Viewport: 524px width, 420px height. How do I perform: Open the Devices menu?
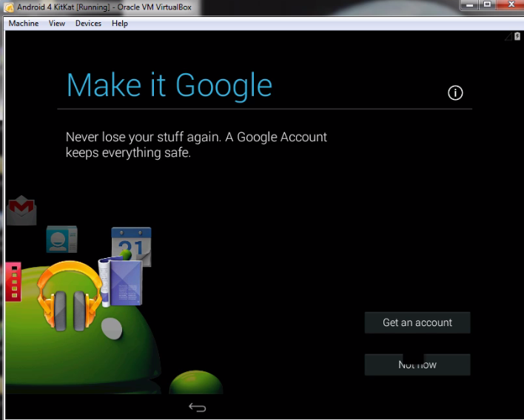[88, 24]
